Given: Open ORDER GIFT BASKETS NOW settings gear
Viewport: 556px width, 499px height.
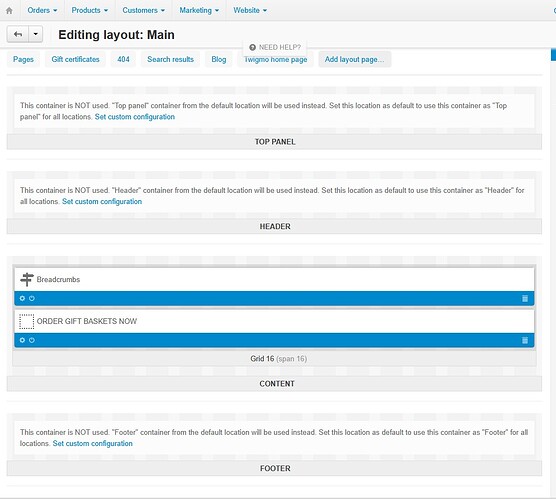Looking at the screenshot, I should (22, 340).
